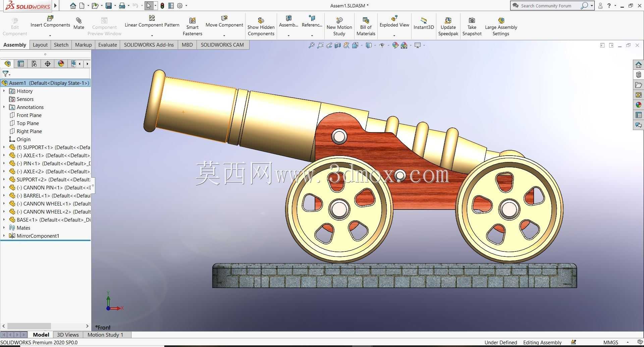Screen dimensions: 644x347
Task: Click the Instant3D icon
Action: [x=424, y=20]
